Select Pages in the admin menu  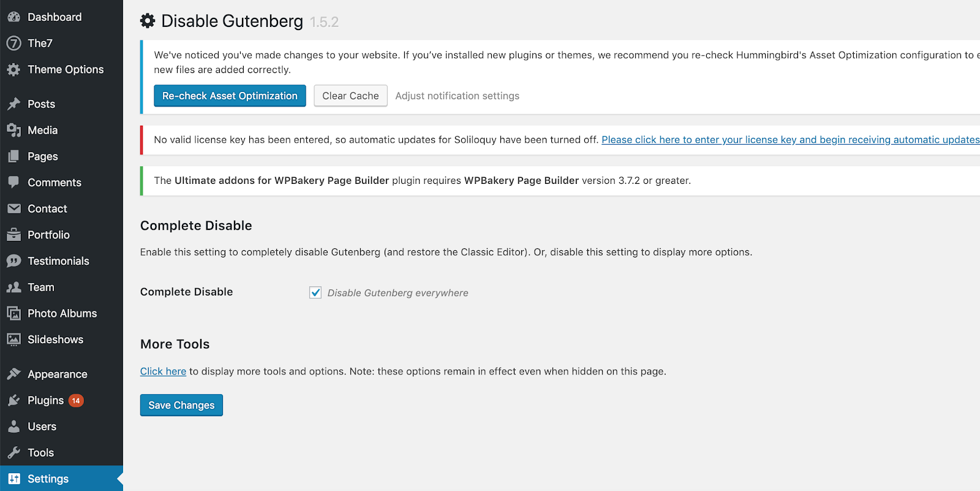(61, 156)
